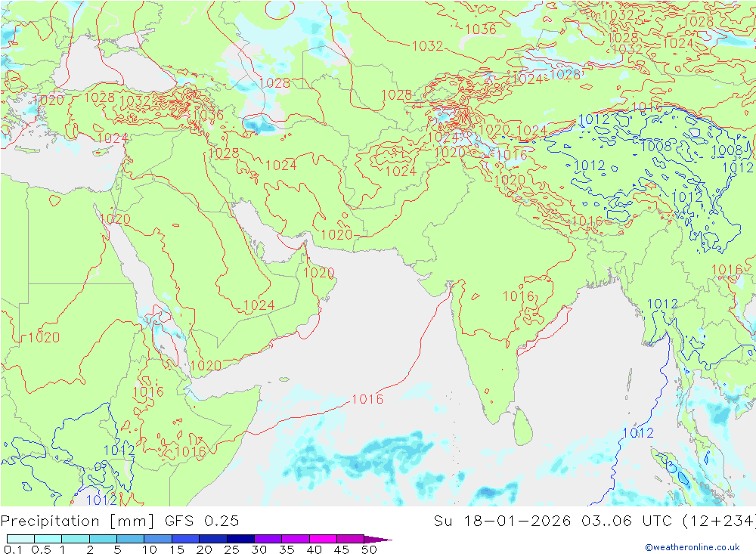Viewport: 756px width, 554px height.
Task: Click the 0.1–0.5 mm palest cyan legend swatch
Action: (x=20, y=539)
